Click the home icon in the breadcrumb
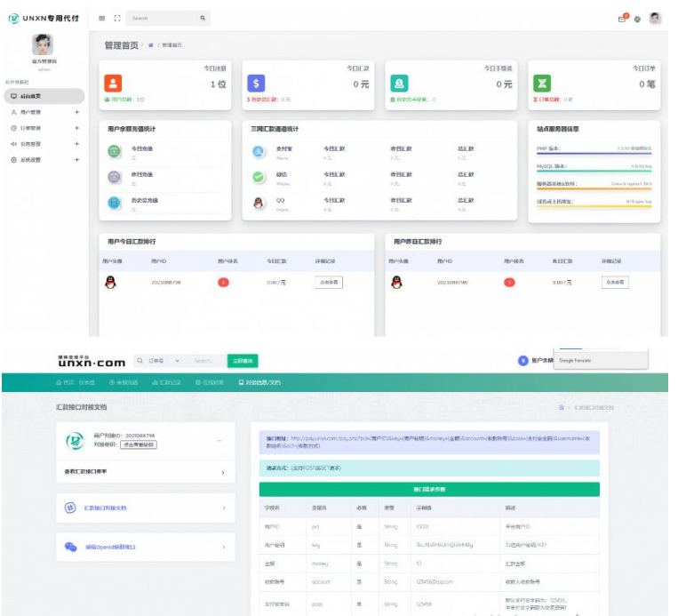Image resolution: width=678 pixels, height=616 pixels. [151, 45]
